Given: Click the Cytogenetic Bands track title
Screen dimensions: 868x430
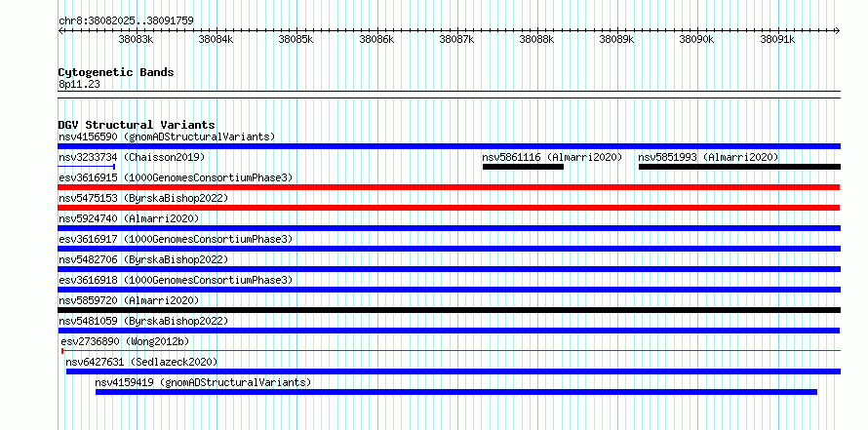Looking at the screenshot, I should coord(116,72).
